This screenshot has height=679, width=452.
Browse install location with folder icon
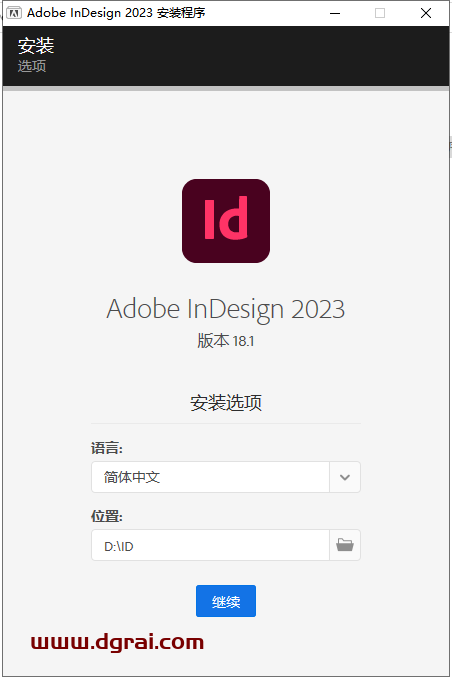345,545
